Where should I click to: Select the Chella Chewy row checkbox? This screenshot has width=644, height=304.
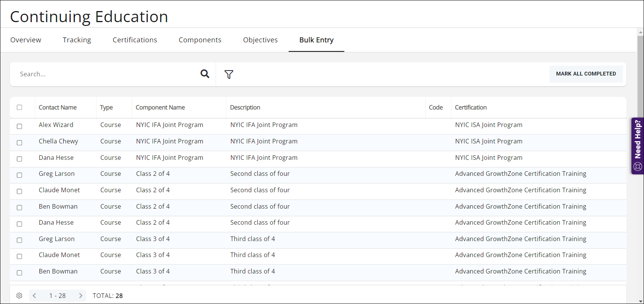pos(19,143)
